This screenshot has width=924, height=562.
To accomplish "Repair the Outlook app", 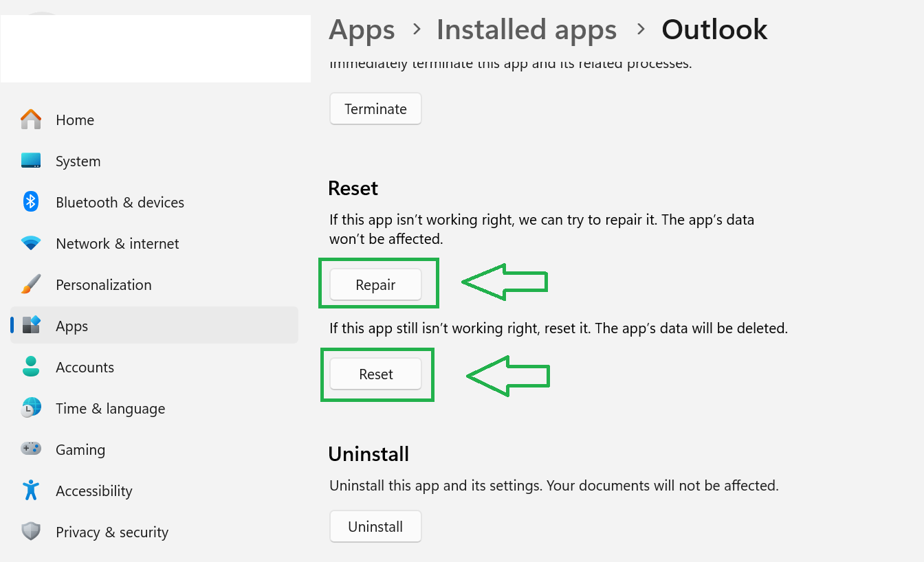I will 375,284.
